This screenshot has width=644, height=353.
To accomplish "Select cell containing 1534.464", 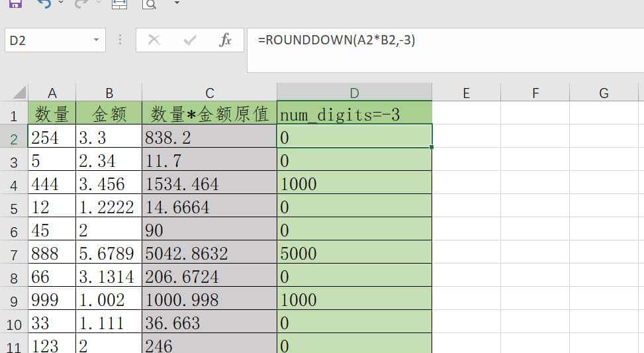I will (209, 182).
